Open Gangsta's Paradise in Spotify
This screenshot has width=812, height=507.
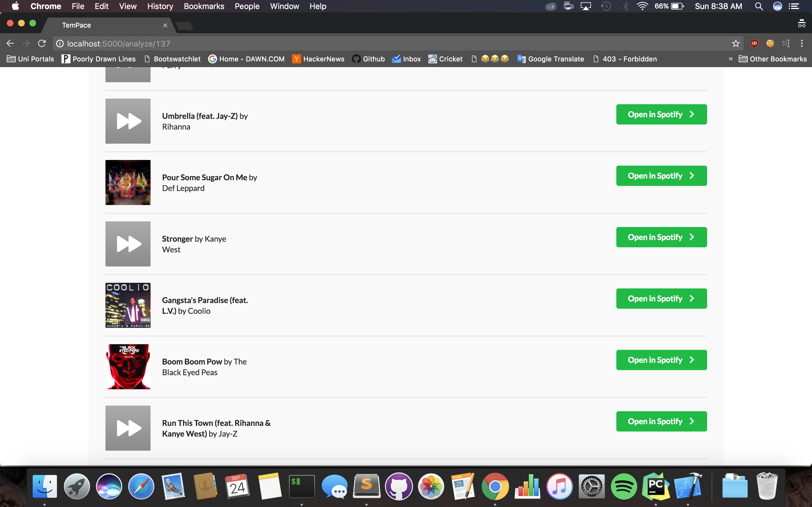pyautogui.click(x=661, y=299)
